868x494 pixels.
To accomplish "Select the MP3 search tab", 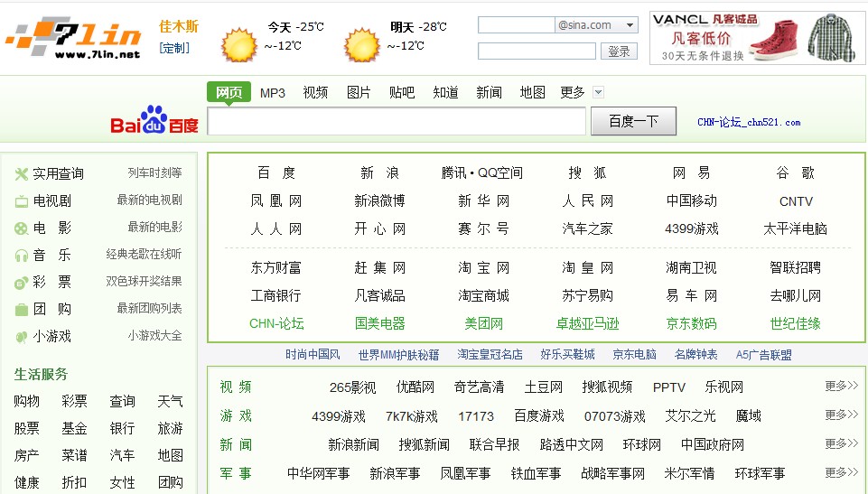I will (273, 93).
